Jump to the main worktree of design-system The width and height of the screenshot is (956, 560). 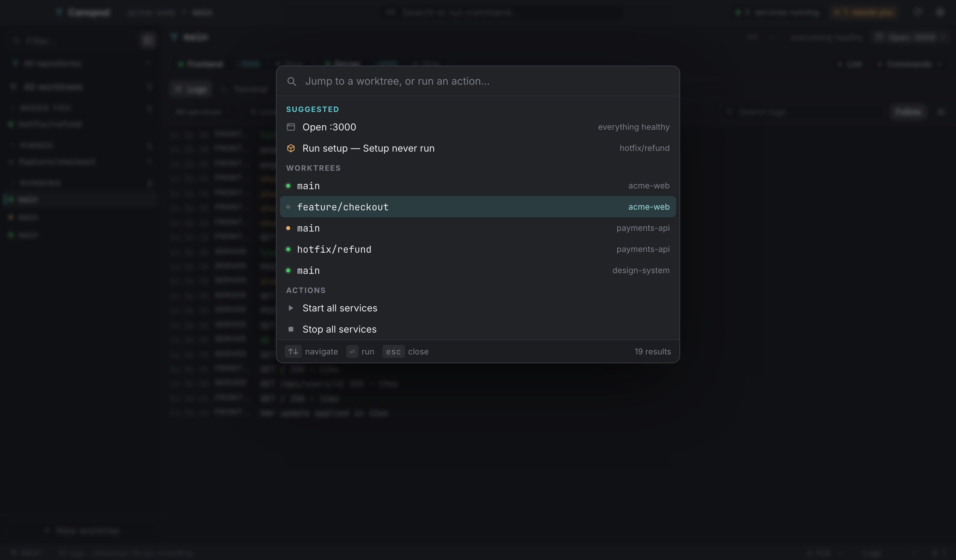478,270
